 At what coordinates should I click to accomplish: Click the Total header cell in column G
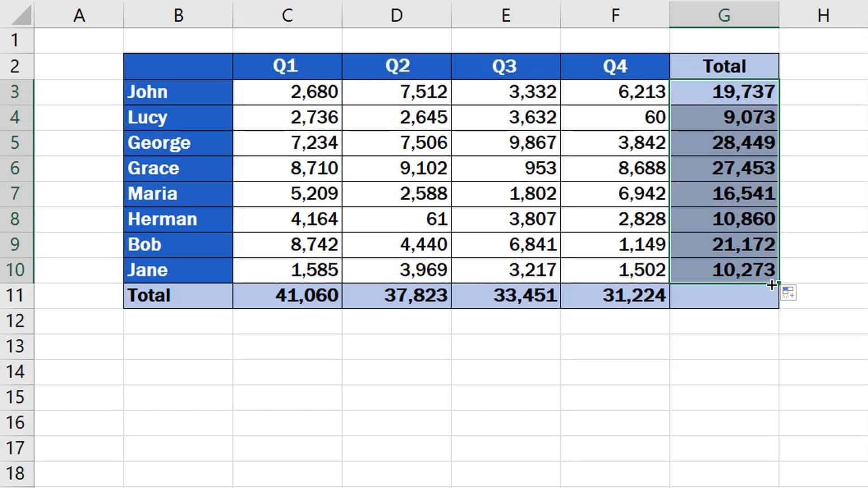click(724, 66)
